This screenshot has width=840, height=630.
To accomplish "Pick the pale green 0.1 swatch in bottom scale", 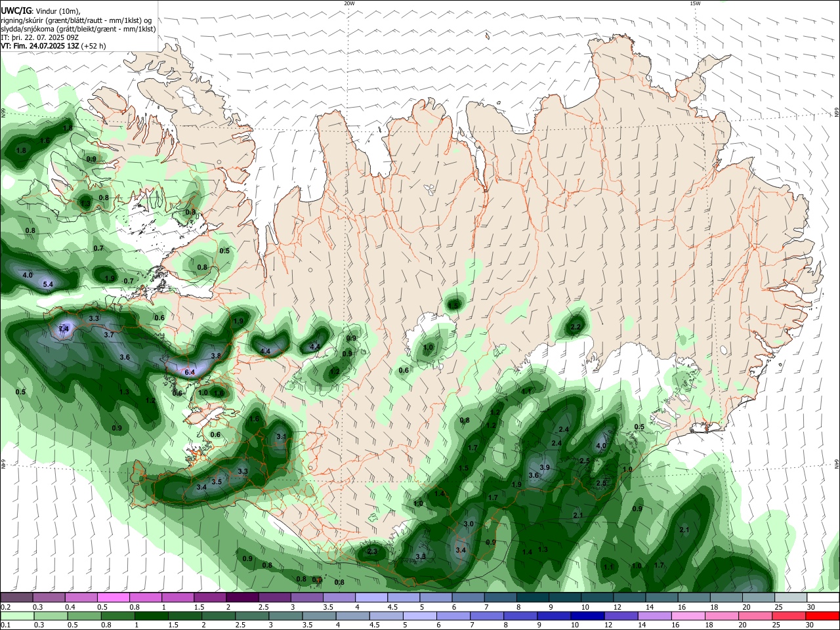I will (x=17, y=616).
